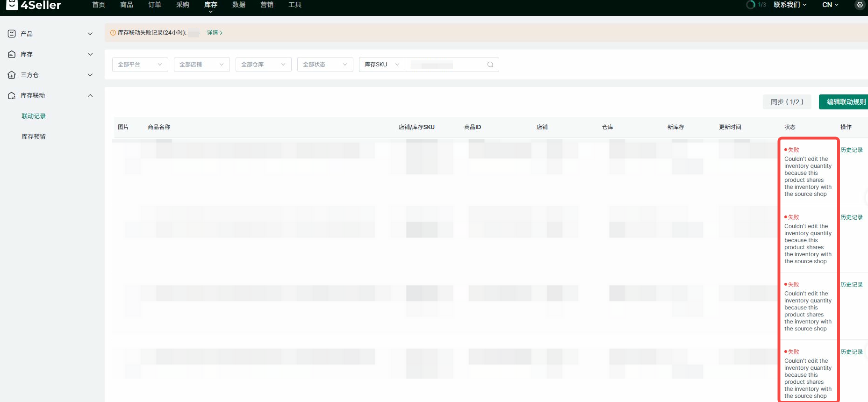Open the 全部平台 dropdown
This screenshot has height=402, width=868.
pyautogui.click(x=140, y=65)
